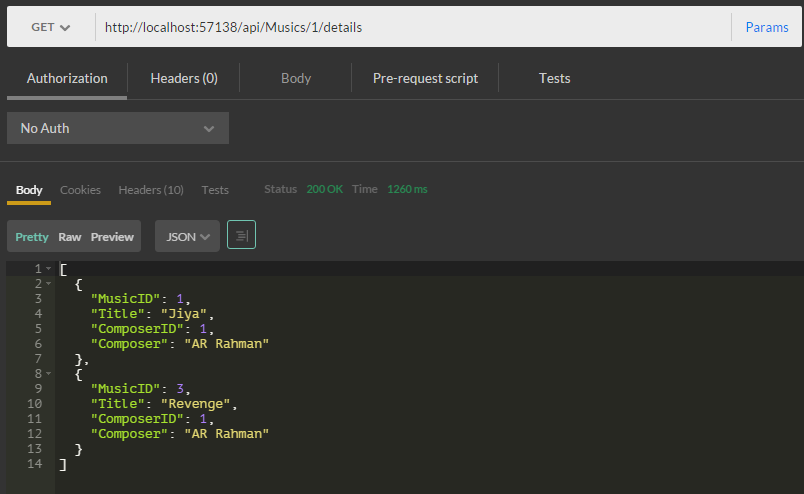Collapse the JSON array at line 1
This screenshot has height=494, width=804.
(48, 270)
